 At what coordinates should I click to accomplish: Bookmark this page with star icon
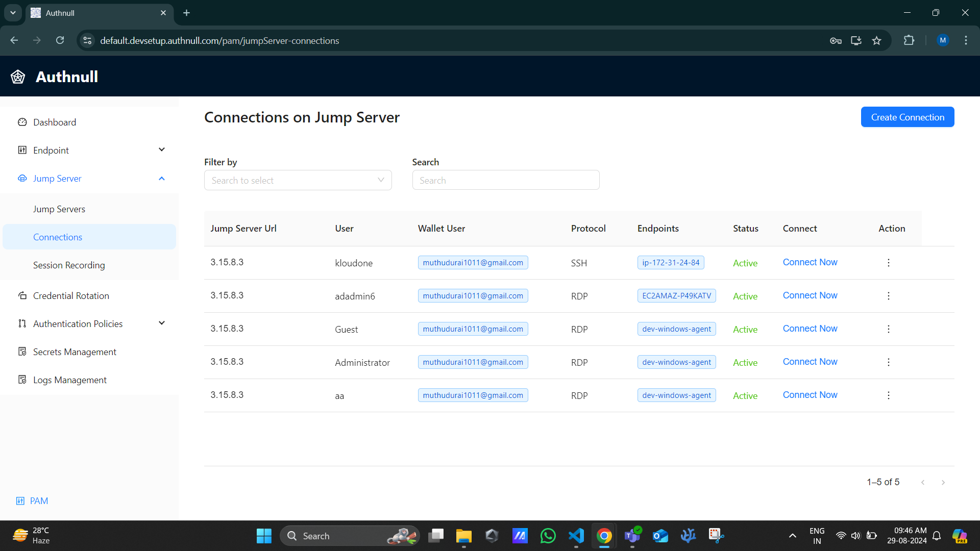(876, 41)
